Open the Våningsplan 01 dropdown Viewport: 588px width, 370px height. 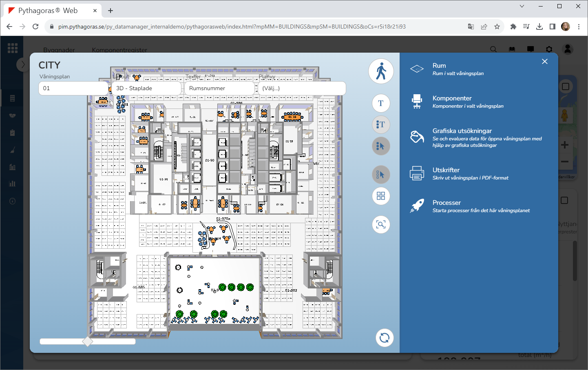point(73,88)
